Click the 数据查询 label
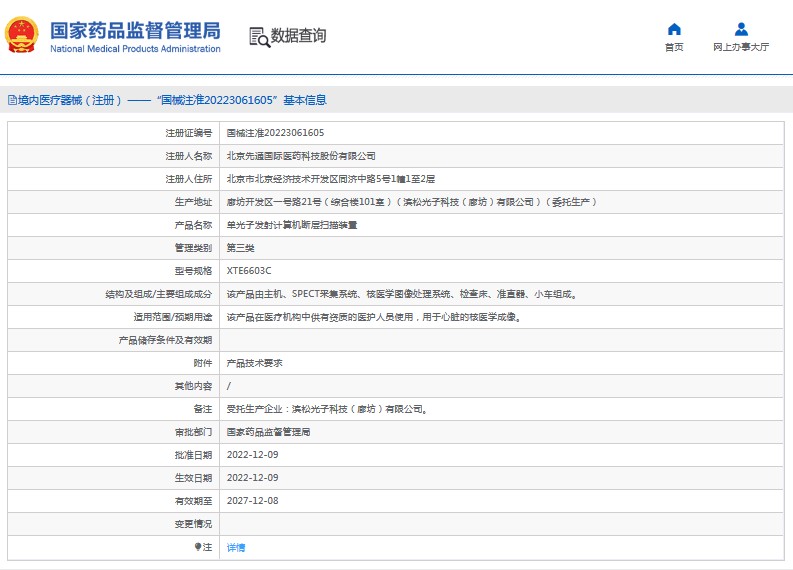793x570 pixels. point(298,35)
